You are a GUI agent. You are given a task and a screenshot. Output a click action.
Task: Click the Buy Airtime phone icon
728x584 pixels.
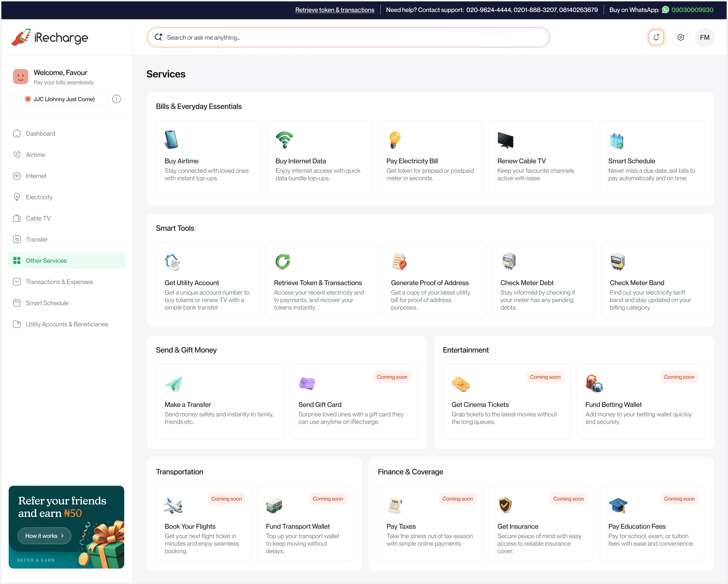pos(171,140)
